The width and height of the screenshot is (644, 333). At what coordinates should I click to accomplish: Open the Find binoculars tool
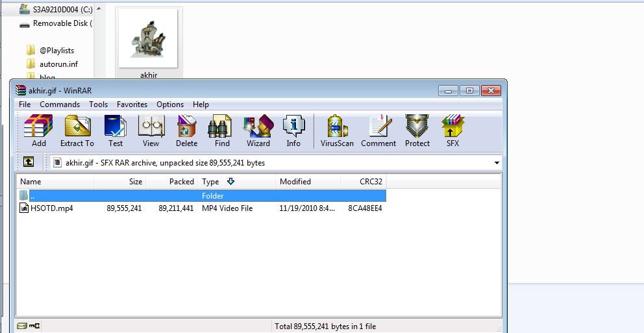click(222, 130)
